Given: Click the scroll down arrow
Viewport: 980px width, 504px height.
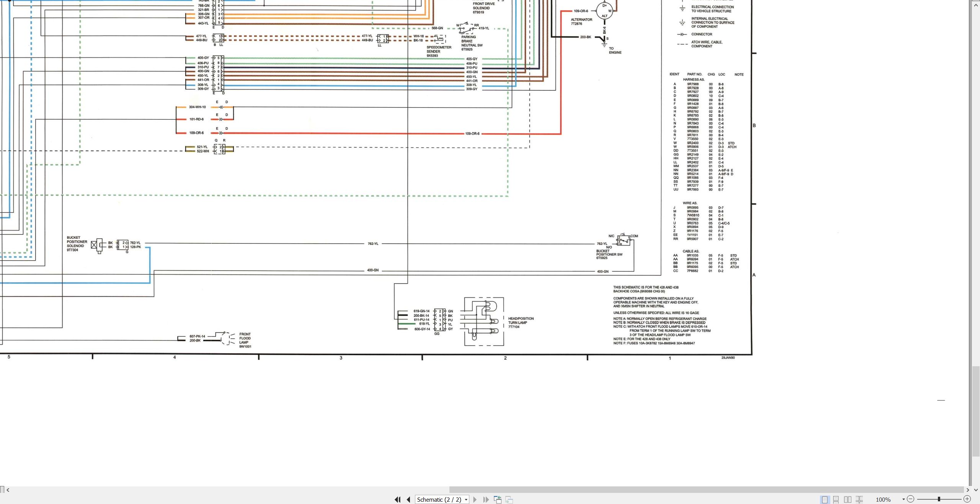Looking at the screenshot, I should pos(976,489).
